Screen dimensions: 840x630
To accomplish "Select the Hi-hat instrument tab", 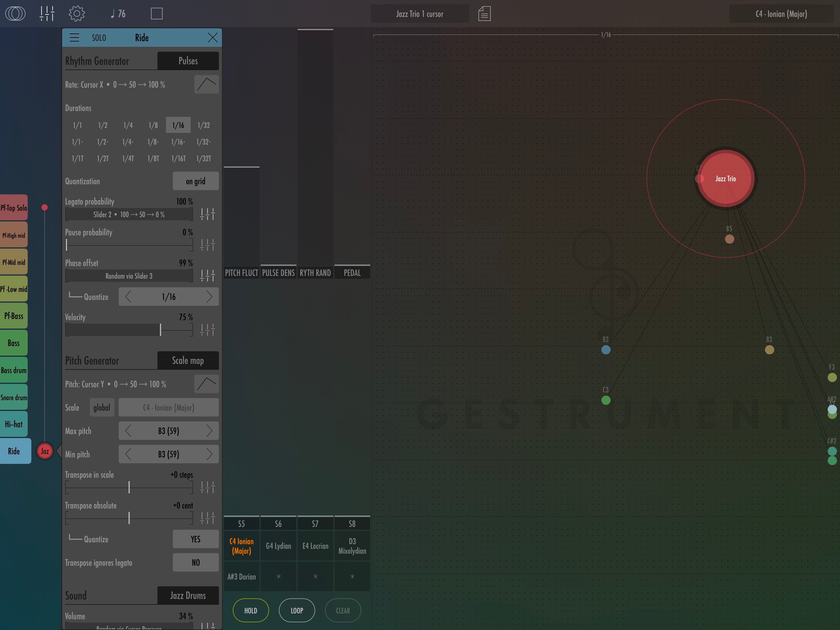I will point(14,424).
